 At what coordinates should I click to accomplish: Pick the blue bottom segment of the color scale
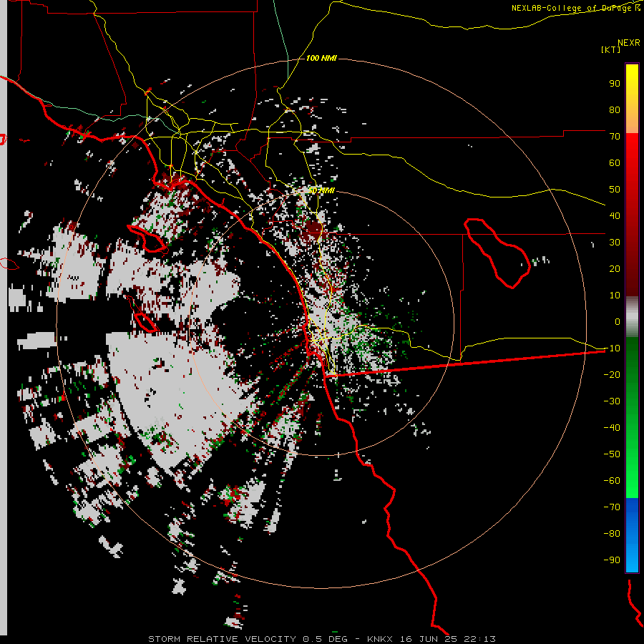tap(632, 535)
